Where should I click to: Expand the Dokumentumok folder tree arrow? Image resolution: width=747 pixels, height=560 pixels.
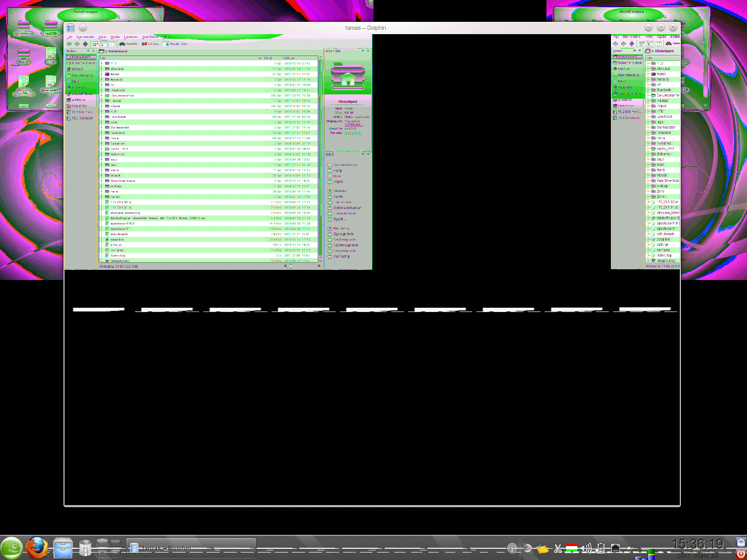(101, 95)
